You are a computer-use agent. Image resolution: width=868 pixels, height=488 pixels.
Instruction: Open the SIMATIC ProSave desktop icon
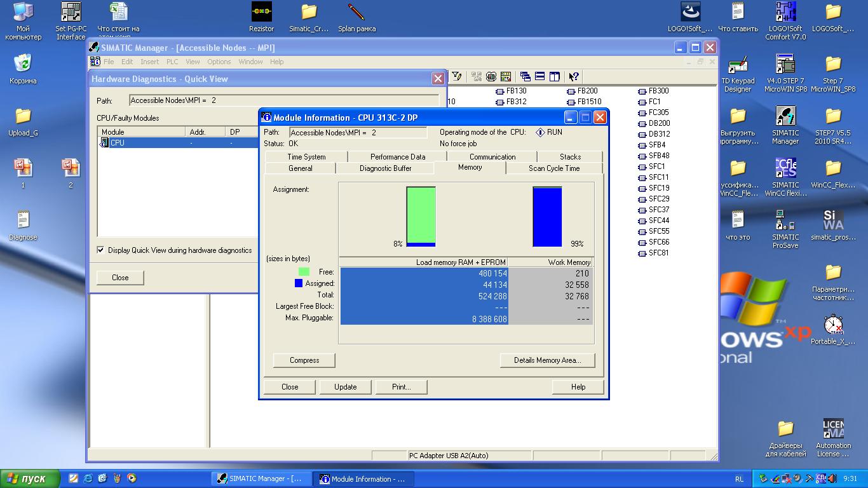[x=785, y=230]
